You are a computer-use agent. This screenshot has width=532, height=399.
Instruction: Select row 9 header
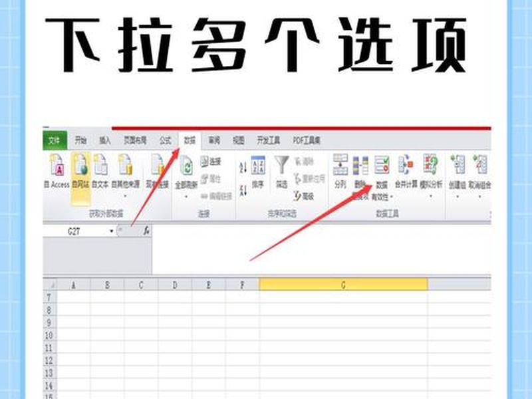click(x=49, y=323)
